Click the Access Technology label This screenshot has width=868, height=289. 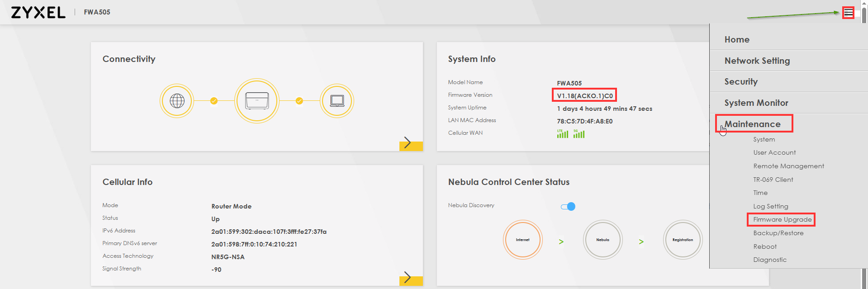pyautogui.click(x=128, y=256)
